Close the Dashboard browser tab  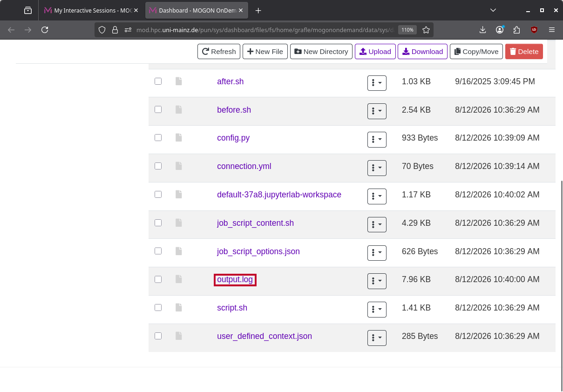tap(240, 10)
